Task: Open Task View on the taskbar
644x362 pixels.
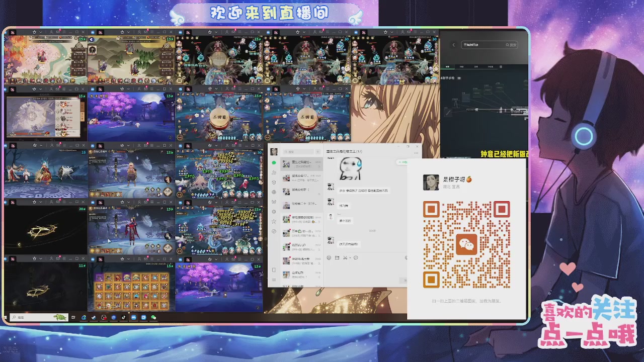Action: coord(73,317)
